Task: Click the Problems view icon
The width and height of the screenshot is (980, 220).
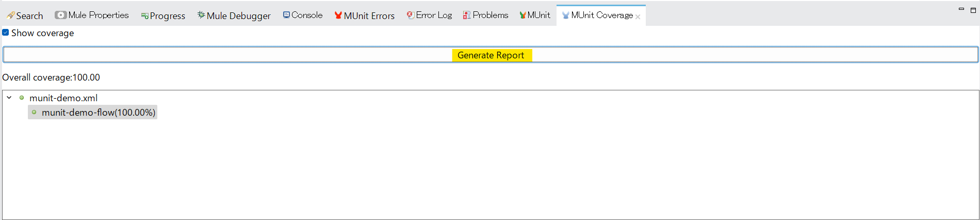Action: click(467, 15)
